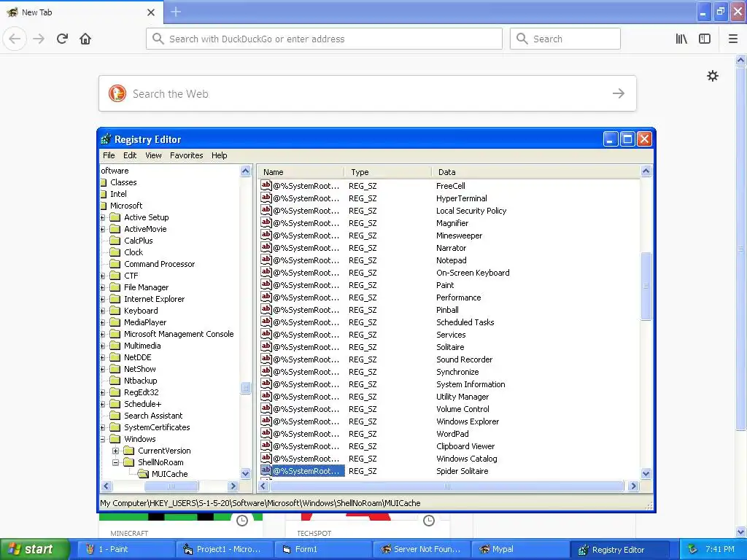Viewport: 747px width, 560px height.
Task: Click the clock icon on Minecraft tile
Action: click(242, 521)
